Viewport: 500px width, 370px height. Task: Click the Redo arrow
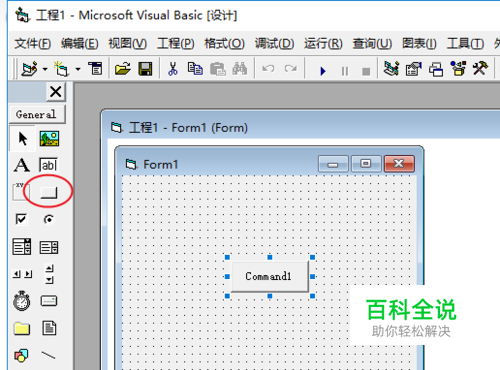click(x=291, y=69)
